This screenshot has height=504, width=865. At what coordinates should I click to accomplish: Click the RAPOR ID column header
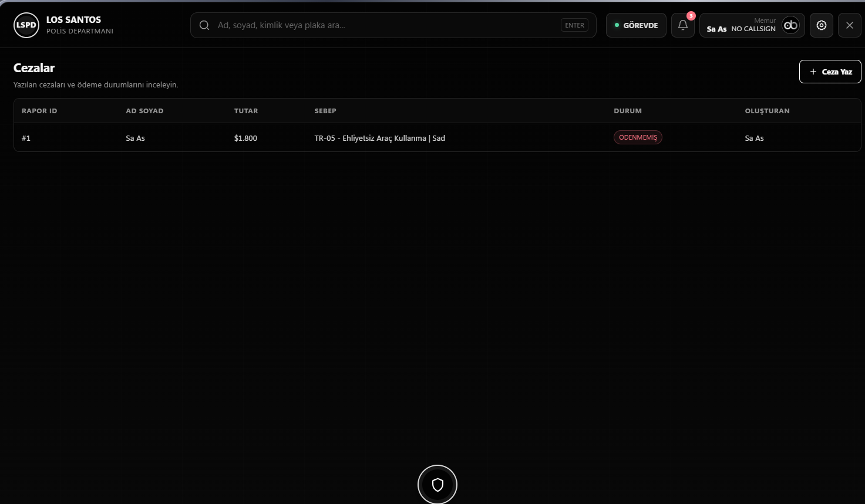tap(39, 111)
